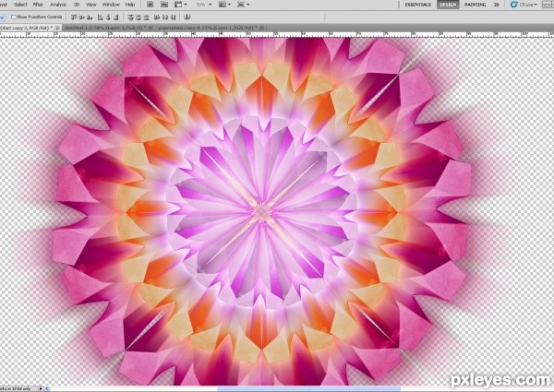Click Distribute Right Edges icon

174,17
